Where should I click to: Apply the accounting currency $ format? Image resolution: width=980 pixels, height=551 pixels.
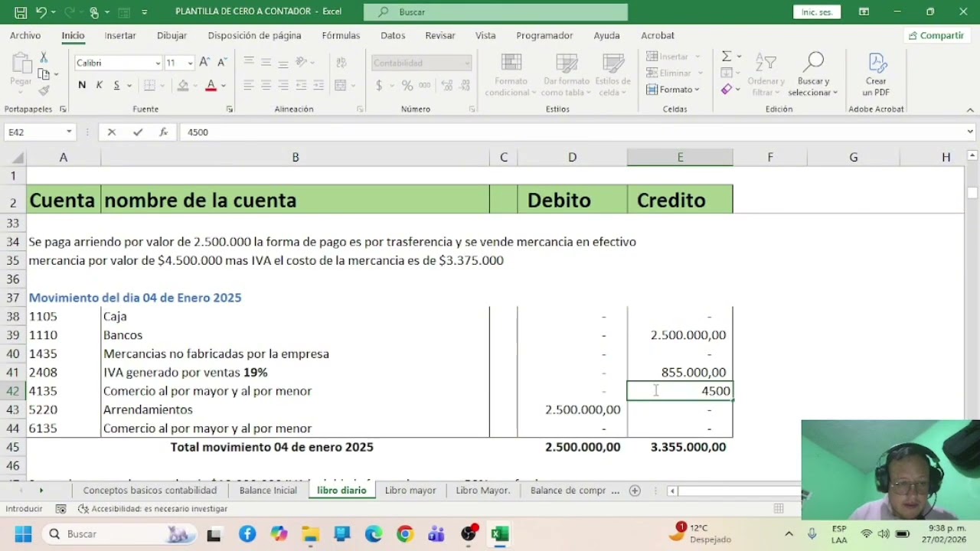(379, 85)
